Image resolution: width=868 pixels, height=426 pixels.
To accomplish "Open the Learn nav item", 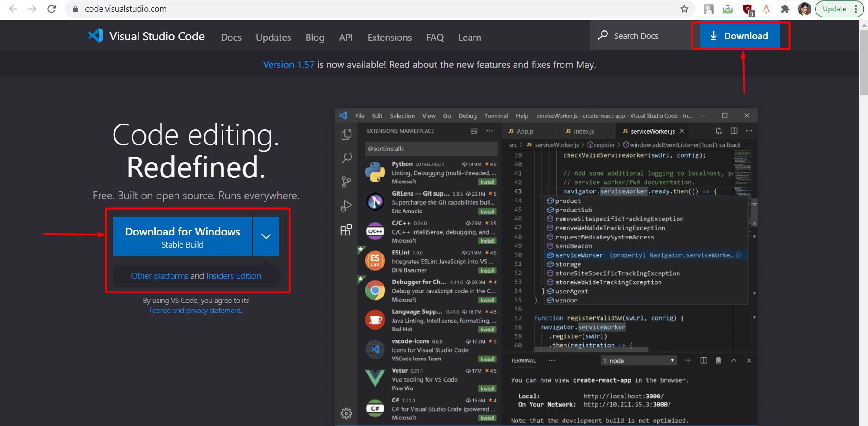I will (x=470, y=37).
